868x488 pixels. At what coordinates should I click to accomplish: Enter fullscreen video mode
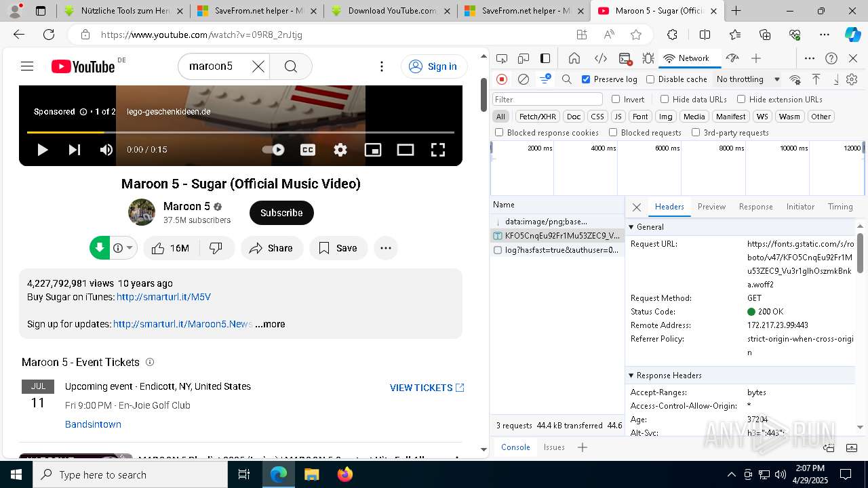(438, 150)
